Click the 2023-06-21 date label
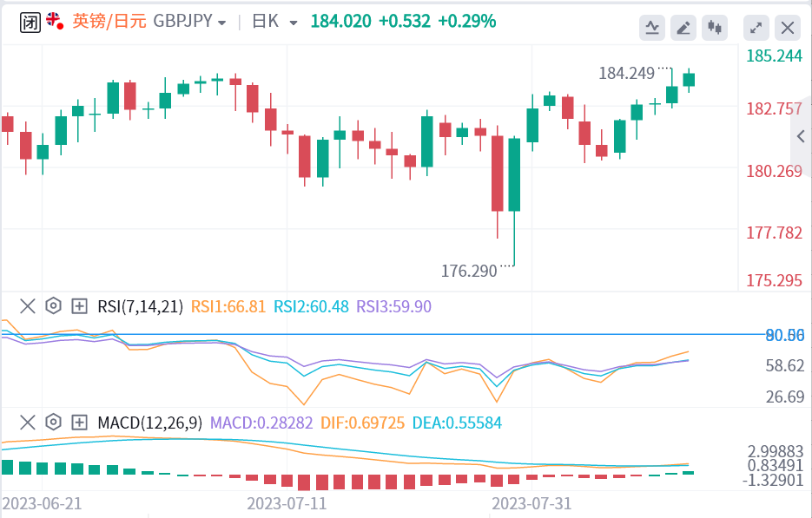812x518 pixels. (42, 503)
